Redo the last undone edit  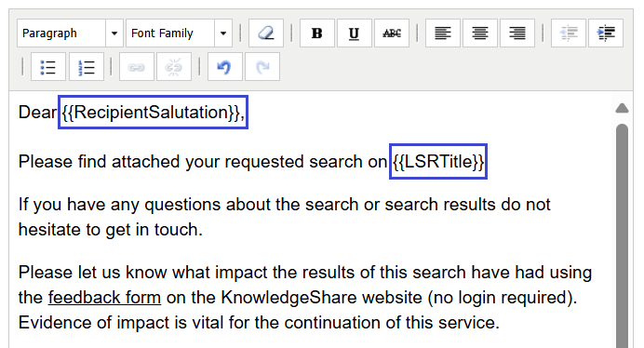[262, 67]
